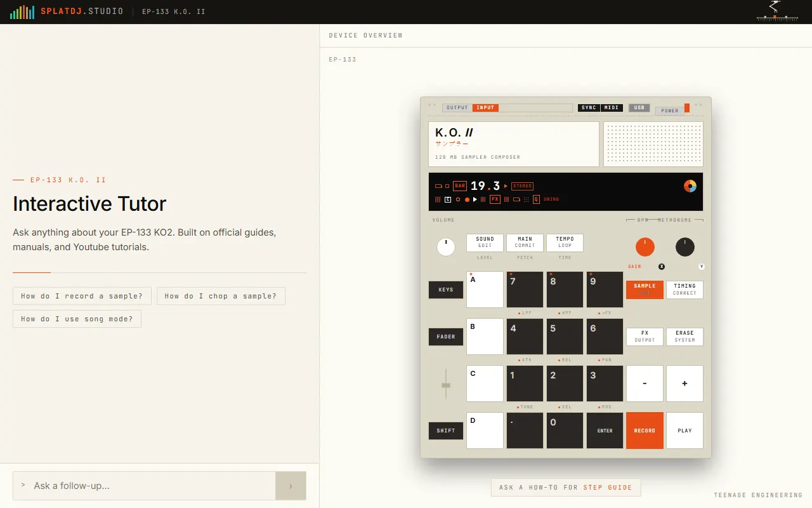Tap pad 9

click(x=605, y=290)
